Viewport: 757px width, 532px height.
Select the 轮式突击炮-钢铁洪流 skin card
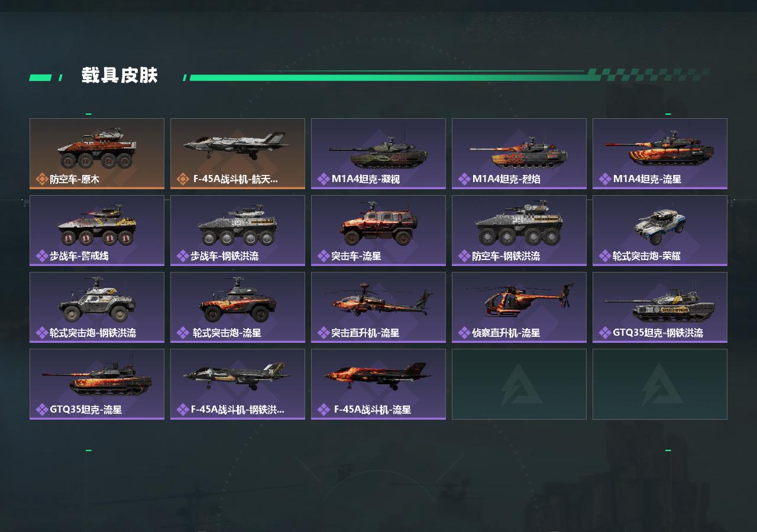(x=97, y=307)
